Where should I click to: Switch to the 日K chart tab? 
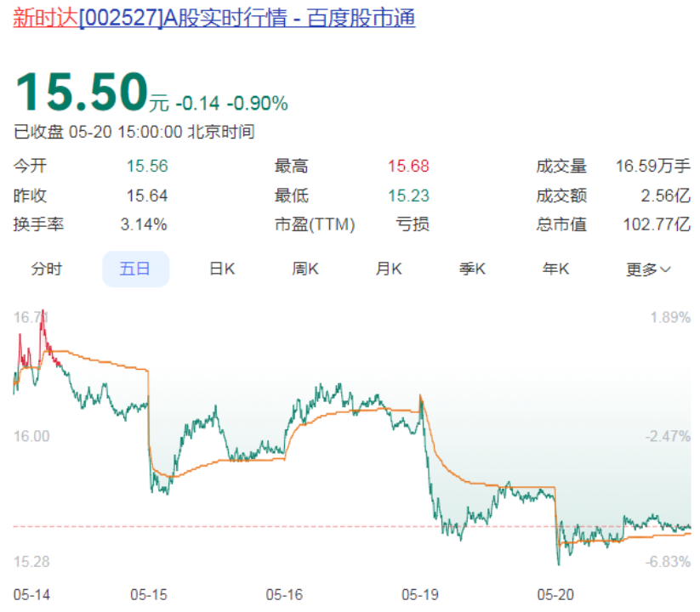click(x=222, y=269)
